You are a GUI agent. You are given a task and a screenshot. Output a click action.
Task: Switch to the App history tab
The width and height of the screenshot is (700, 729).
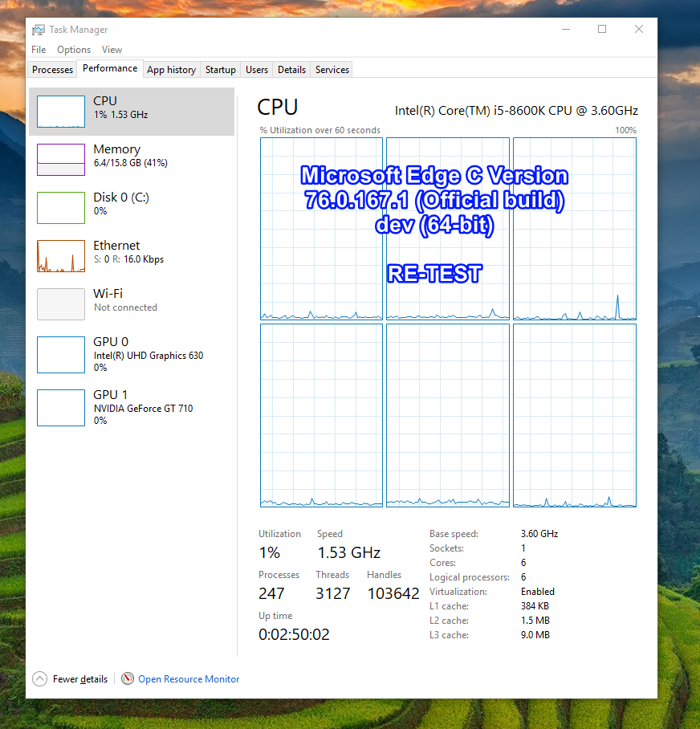pyautogui.click(x=172, y=70)
